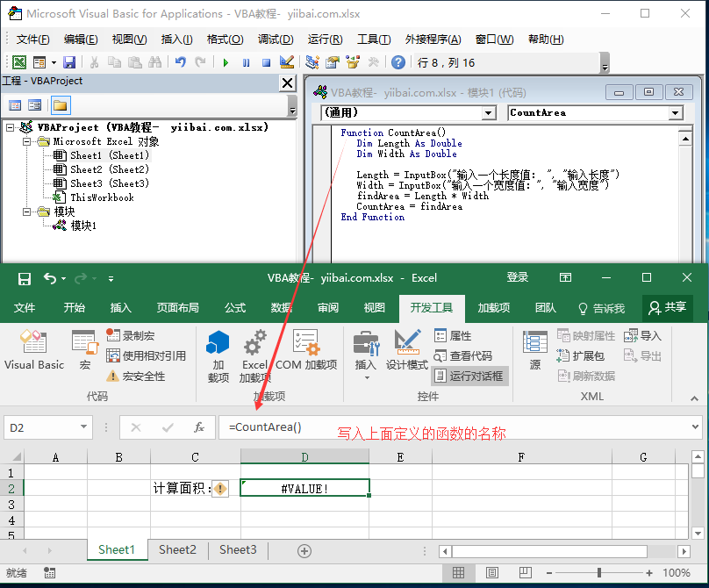Screen dimensions: 709x588
Task: Select Sheet1 (Sheet1) in project tree
Action: [110, 155]
